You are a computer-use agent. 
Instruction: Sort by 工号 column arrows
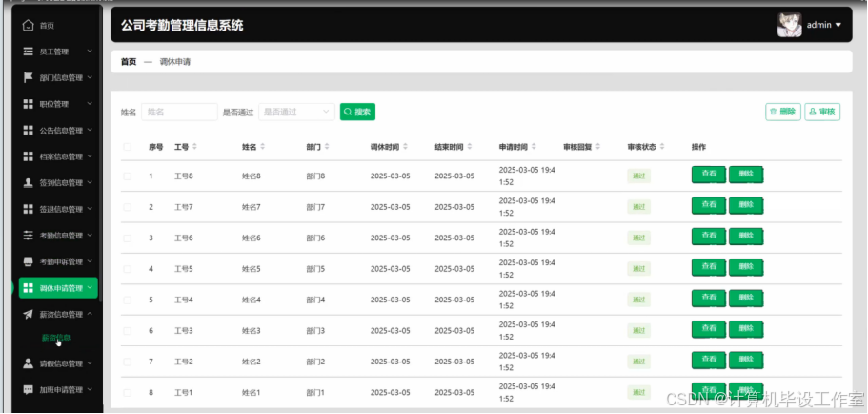coord(194,147)
